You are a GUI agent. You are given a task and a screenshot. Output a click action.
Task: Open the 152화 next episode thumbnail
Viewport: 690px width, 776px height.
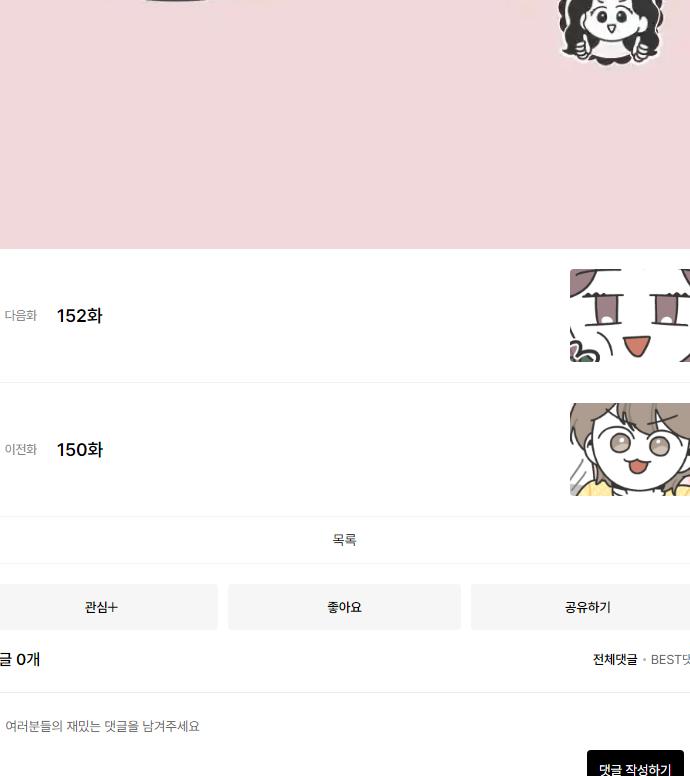630,315
